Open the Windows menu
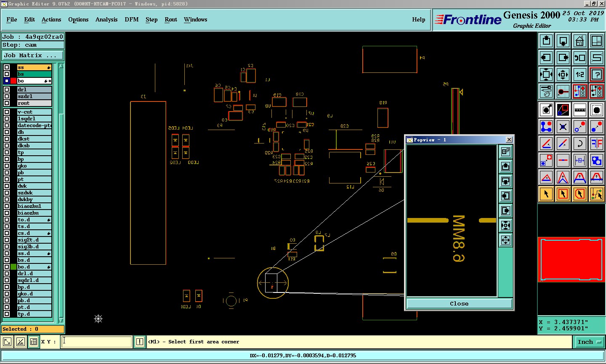Screen dimensions: 606x364 pyautogui.click(x=196, y=19)
